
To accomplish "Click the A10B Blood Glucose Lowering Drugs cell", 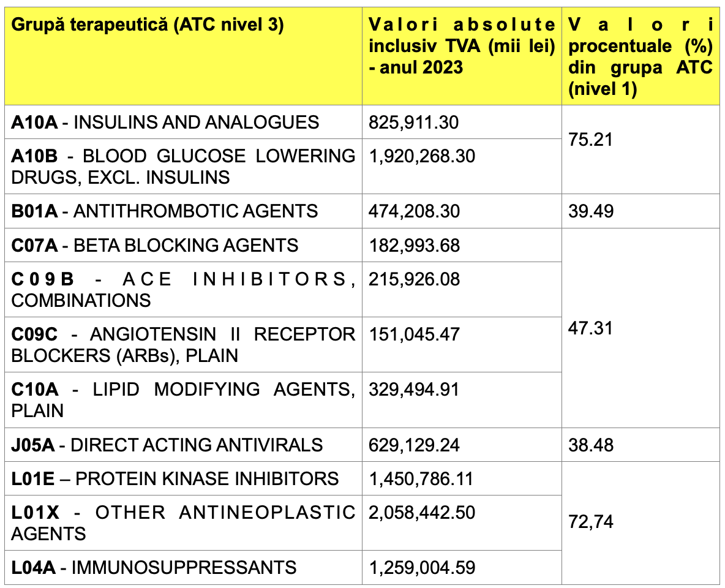I will pos(184,167).
